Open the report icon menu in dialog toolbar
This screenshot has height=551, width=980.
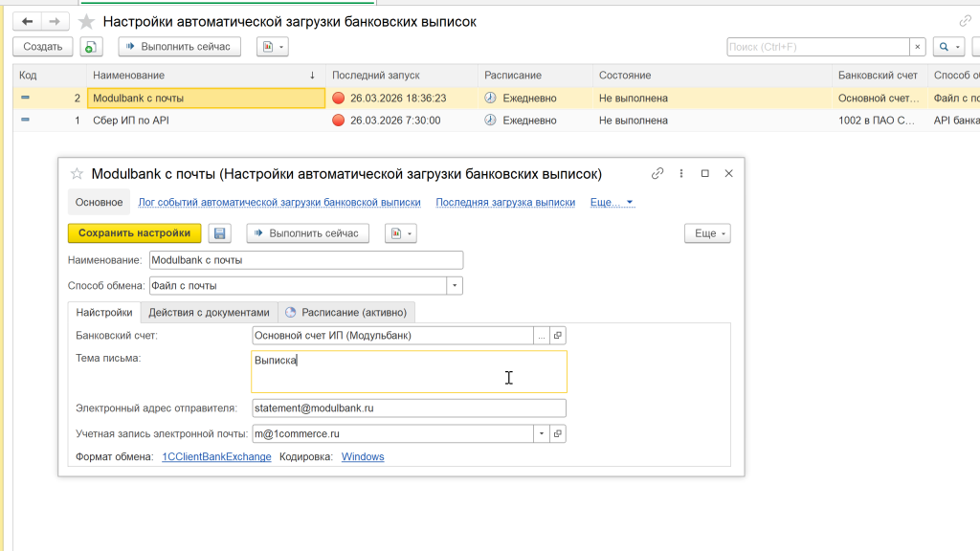(401, 233)
